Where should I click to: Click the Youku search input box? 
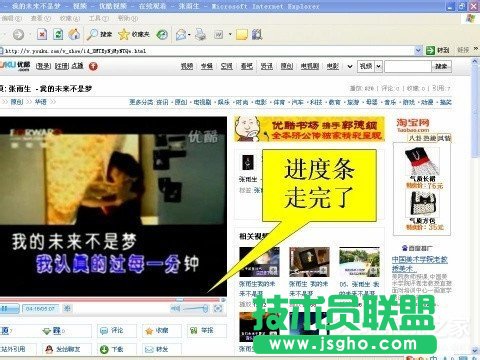pos(408,66)
